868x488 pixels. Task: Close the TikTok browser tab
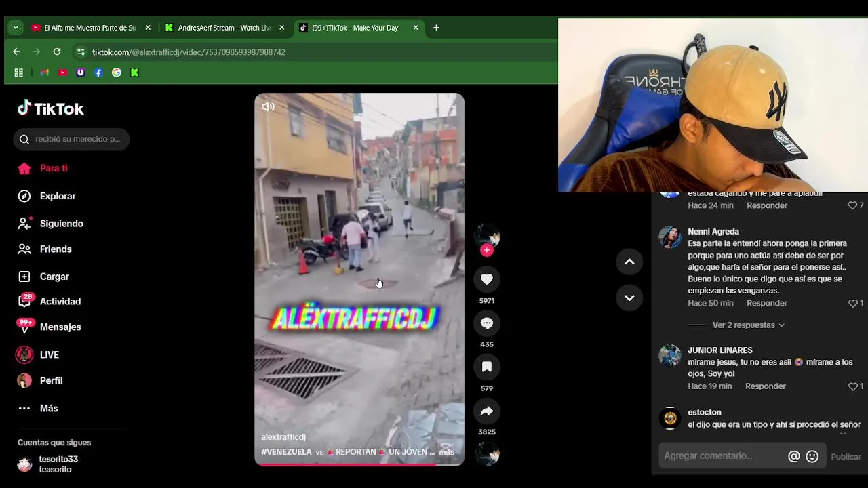(x=416, y=28)
